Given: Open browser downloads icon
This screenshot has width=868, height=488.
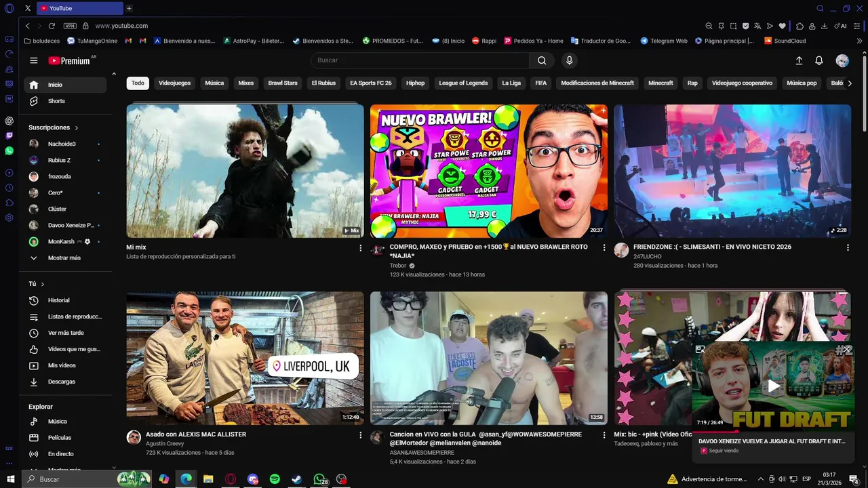Looking at the screenshot, I should [x=824, y=26].
